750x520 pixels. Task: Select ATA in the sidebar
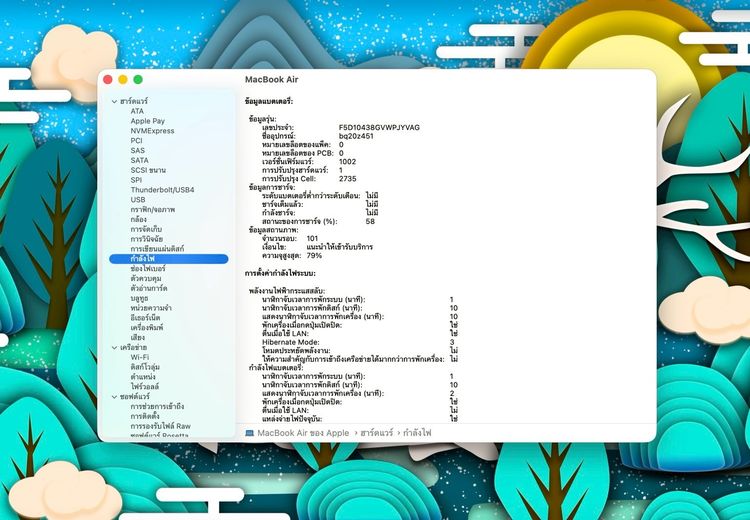[x=137, y=111]
